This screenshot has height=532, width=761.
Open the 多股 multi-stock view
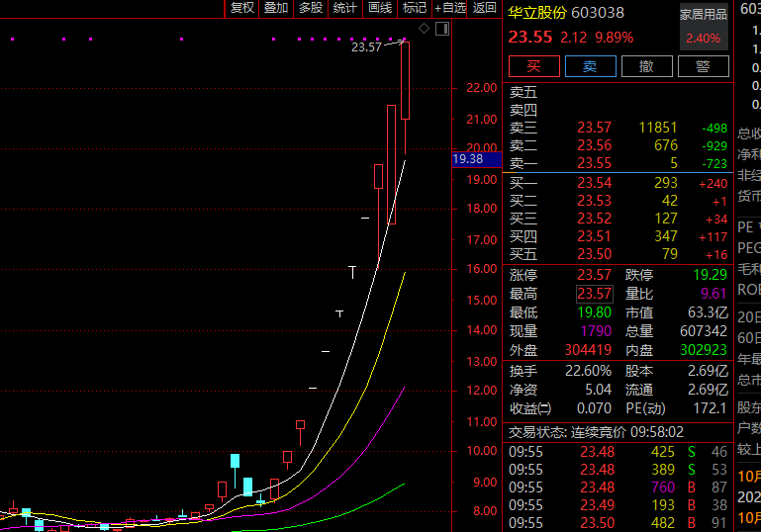(311, 8)
